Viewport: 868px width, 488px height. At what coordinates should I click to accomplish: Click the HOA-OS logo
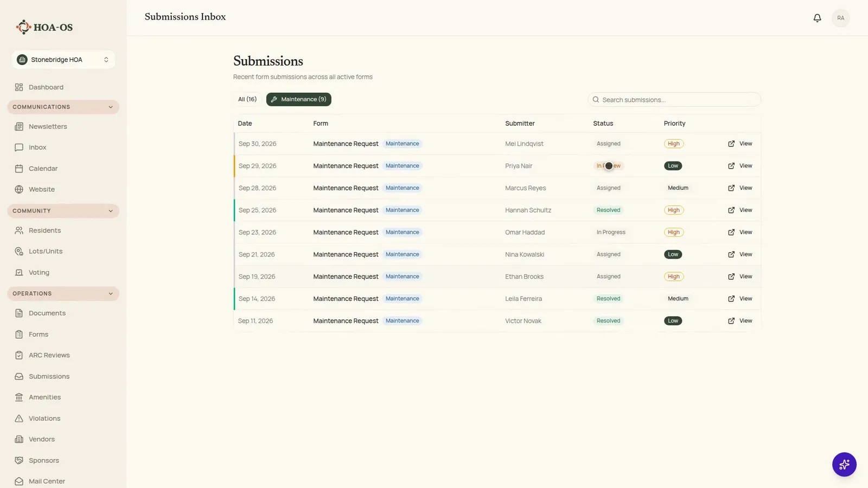tap(44, 27)
